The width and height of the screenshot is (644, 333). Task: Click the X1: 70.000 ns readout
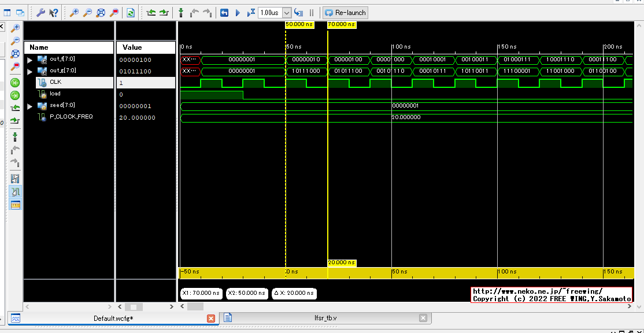pyautogui.click(x=201, y=293)
